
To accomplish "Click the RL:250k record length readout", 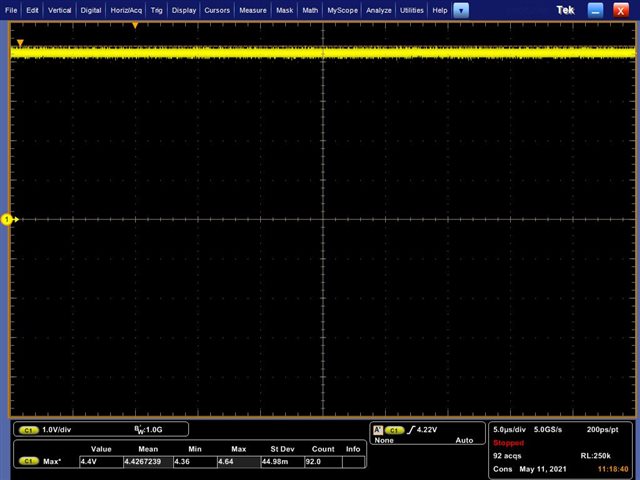I will pyautogui.click(x=596, y=456).
